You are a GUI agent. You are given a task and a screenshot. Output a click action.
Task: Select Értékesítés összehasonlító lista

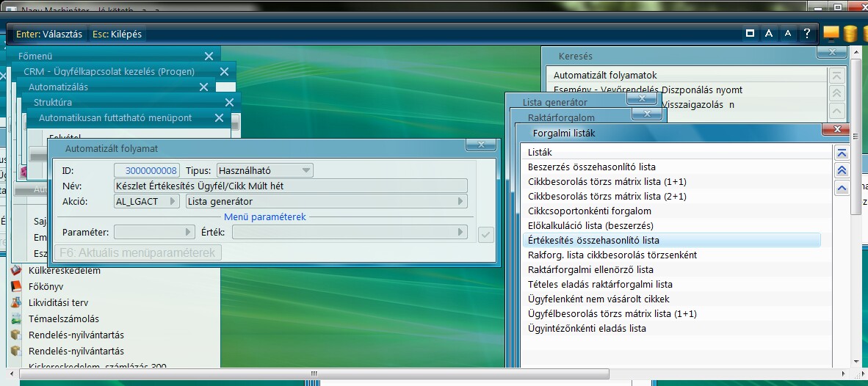(671, 240)
